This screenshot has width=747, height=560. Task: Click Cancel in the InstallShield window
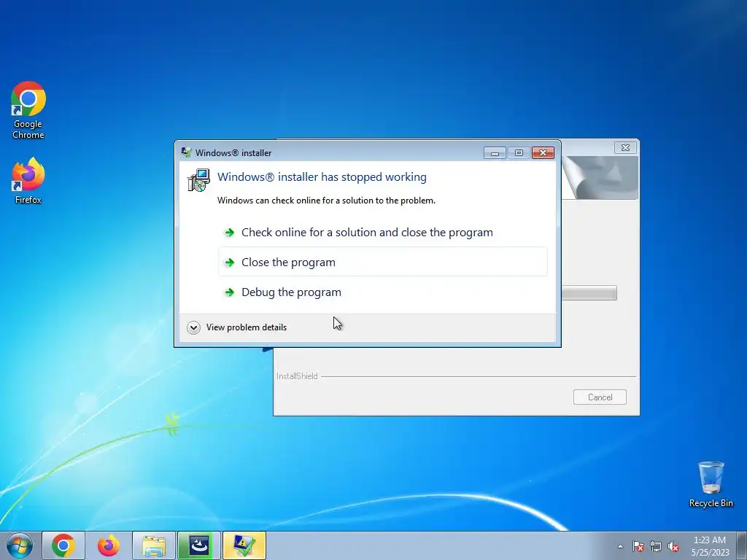(x=600, y=397)
